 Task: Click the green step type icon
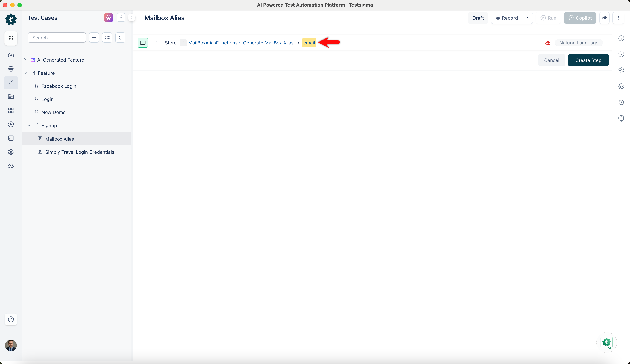coord(143,43)
